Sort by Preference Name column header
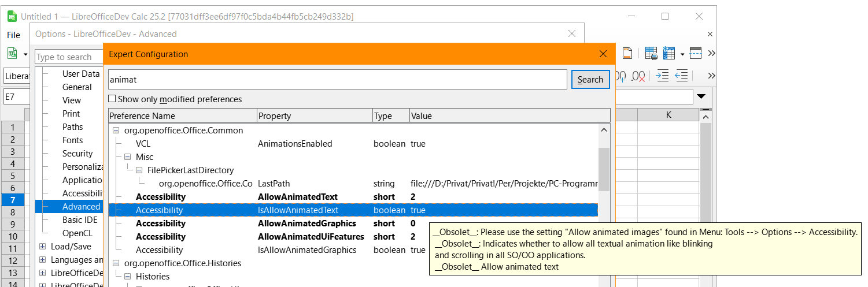 (x=182, y=116)
